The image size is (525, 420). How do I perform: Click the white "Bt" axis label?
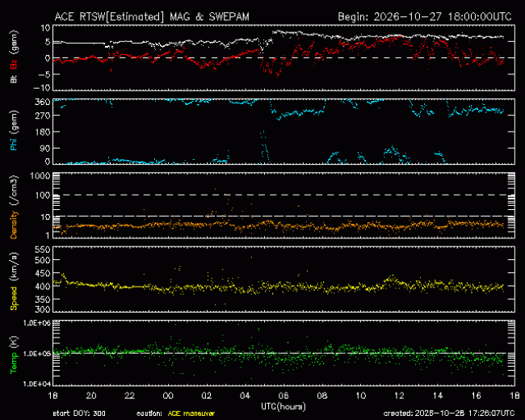pyautogui.click(x=14, y=79)
